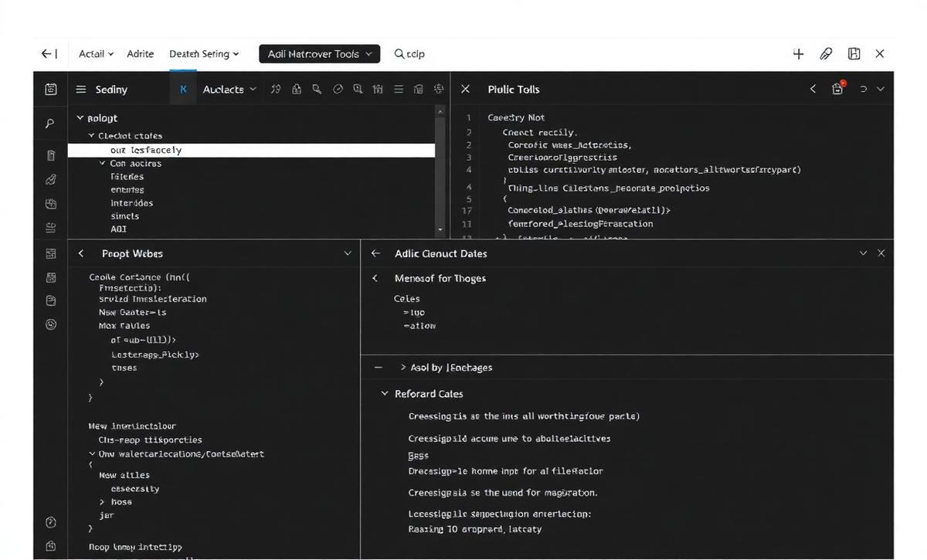This screenshot has width=927, height=560.
Task: Click the back chevron in the Plulic Tolls header
Action: pyautogui.click(x=813, y=90)
